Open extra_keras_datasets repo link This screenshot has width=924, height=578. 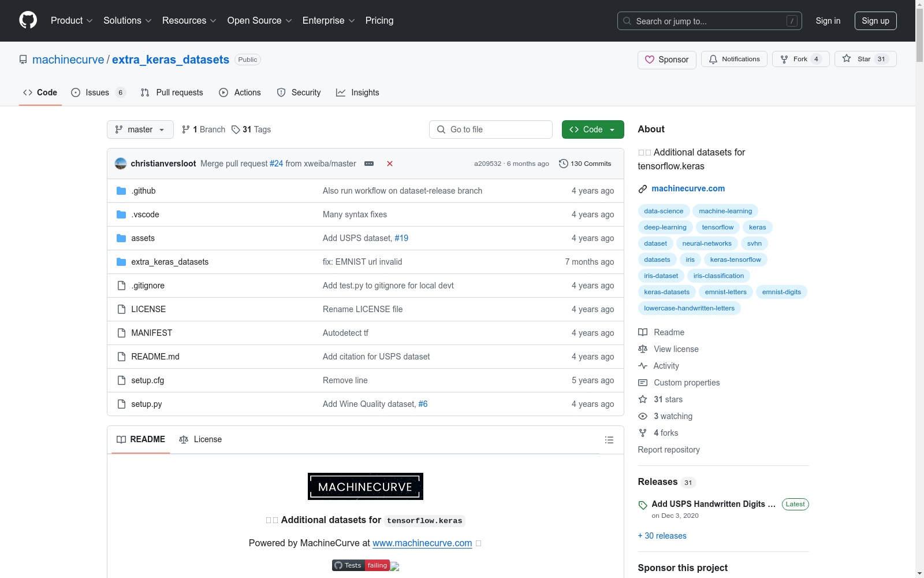click(x=170, y=60)
